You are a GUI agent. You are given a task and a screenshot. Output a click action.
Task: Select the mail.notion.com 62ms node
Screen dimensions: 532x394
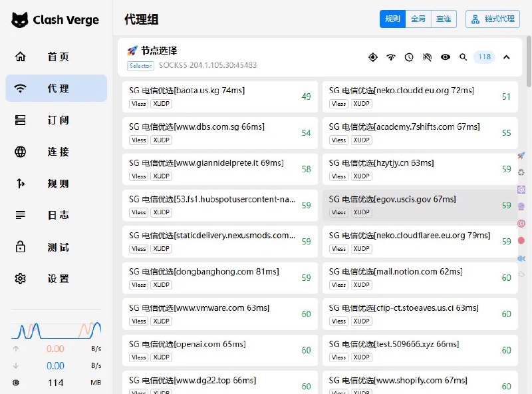[420, 278]
